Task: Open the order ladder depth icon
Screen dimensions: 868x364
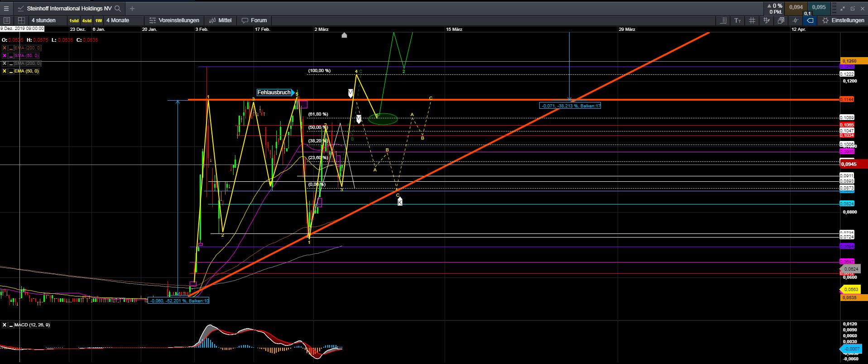Action: [834, 8]
